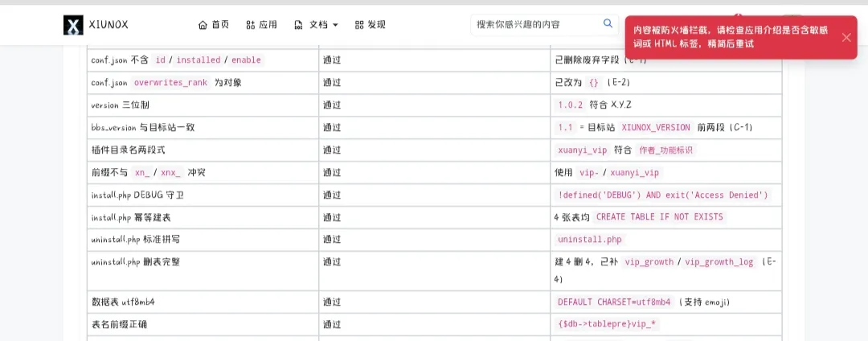Click the apps grid icon beside 应用
Viewport: 868px width, 341px height.
(x=250, y=25)
